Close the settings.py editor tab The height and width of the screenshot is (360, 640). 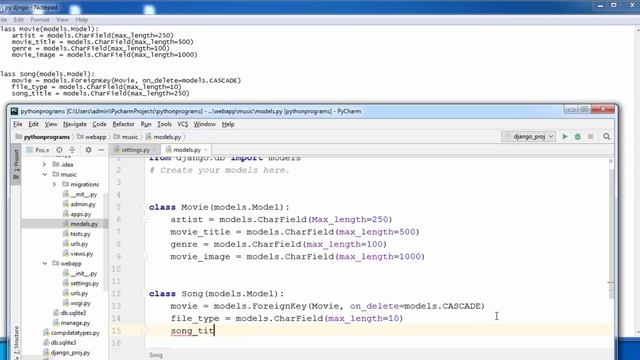pyautogui.click(x=155, y=150)
